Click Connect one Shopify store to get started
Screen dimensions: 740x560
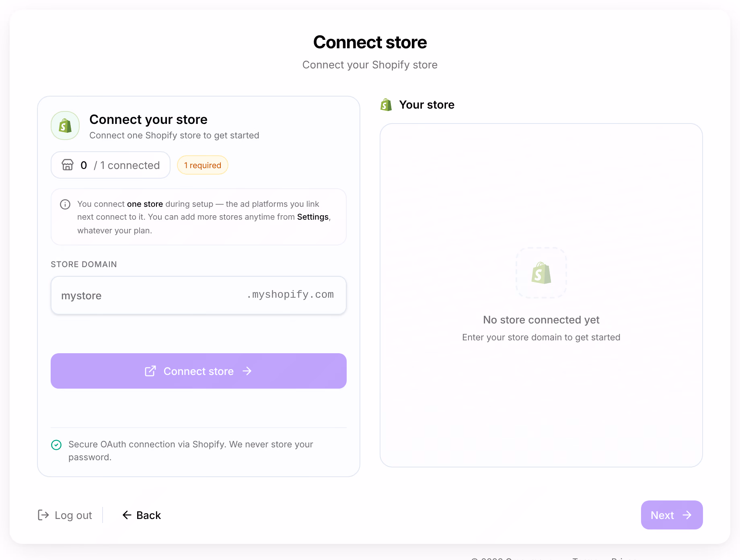[174, 135]
